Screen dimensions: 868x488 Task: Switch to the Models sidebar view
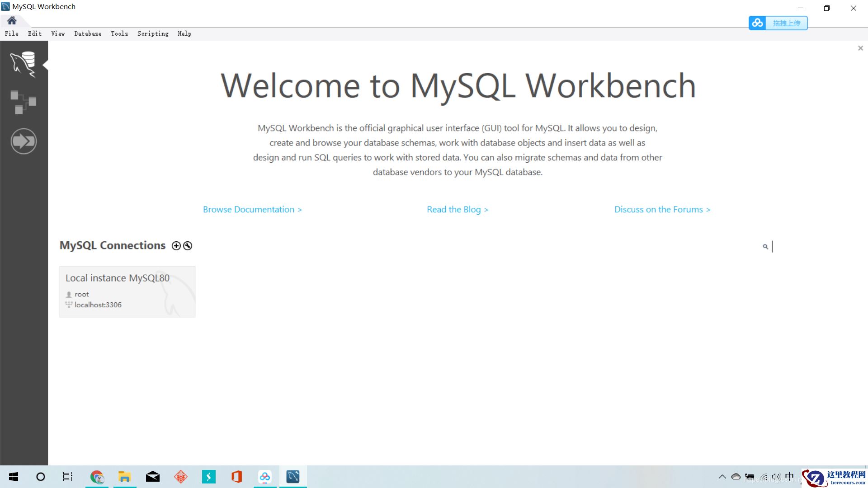click(x=23, y=102)
